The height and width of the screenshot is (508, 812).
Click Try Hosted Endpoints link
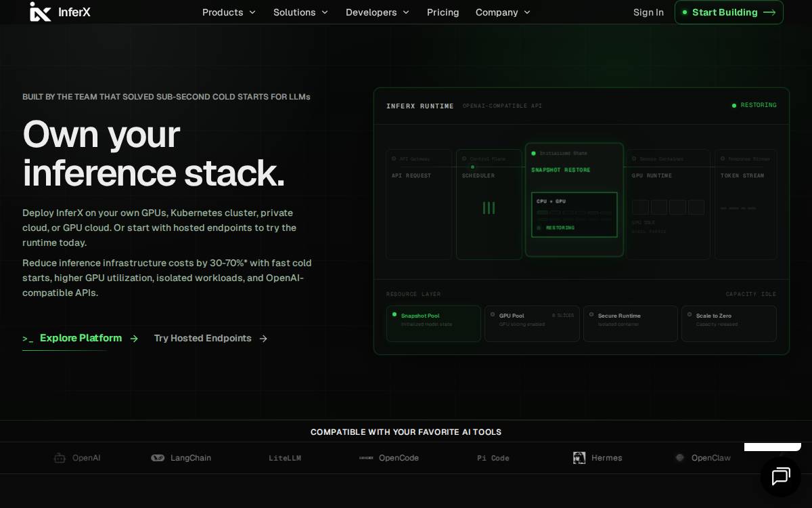[210, 339]
